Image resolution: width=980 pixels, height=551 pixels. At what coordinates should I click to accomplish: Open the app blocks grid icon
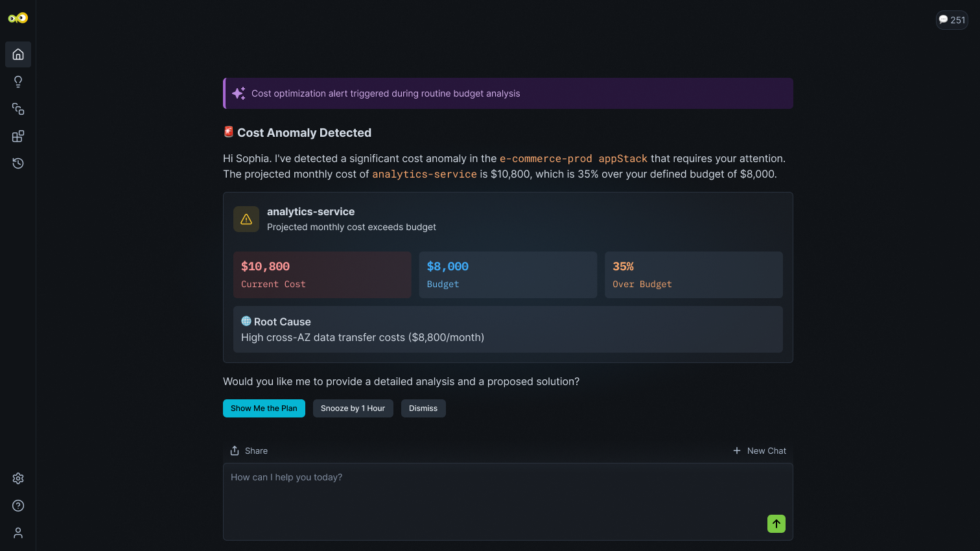click(x=17, y=136)
